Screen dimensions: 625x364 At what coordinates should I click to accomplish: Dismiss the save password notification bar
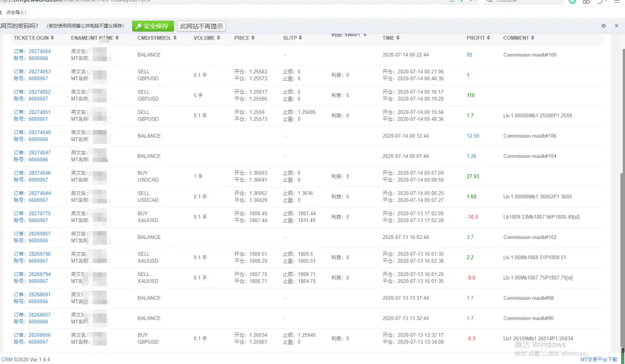tap(615, 26)
